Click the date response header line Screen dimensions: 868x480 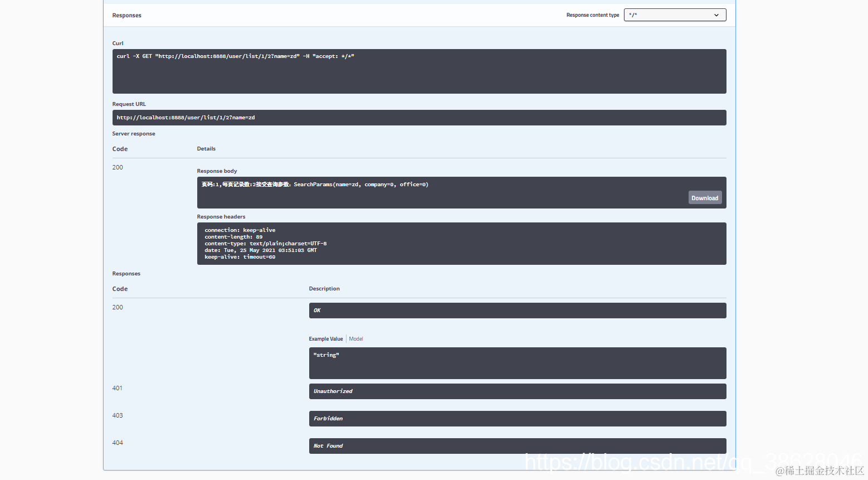pyautogui.click(x=261, y=250)
